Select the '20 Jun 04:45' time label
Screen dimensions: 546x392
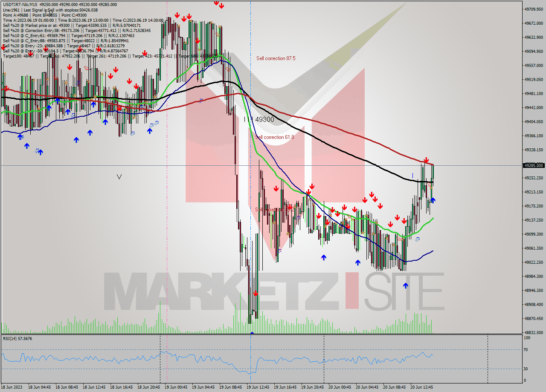point(367,387)
